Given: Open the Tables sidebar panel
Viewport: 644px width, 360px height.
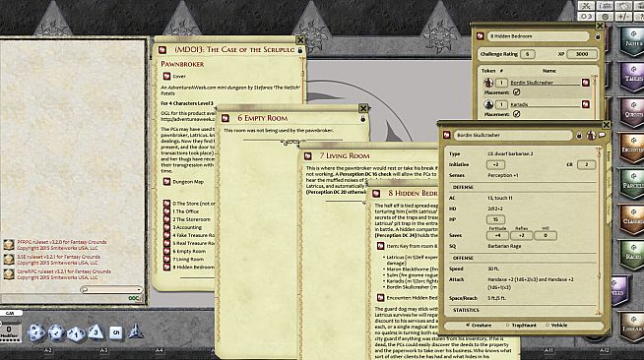Looking at the screenshot, I should [632, 77].
